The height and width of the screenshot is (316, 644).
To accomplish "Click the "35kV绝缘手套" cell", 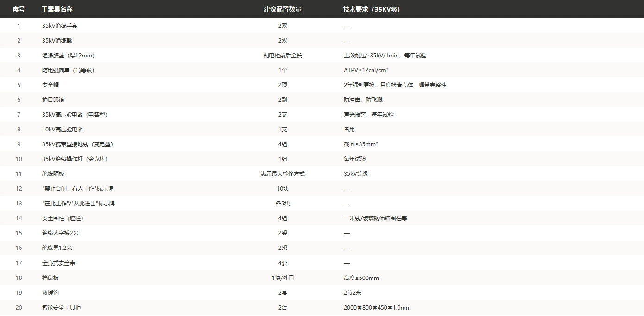I will click(60, 26).
